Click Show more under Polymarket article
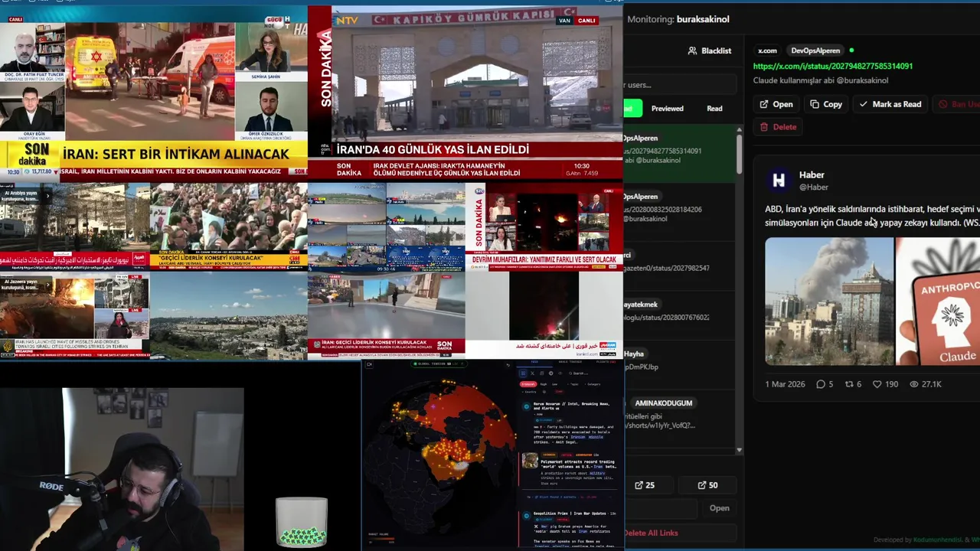980x551 pixels. pyautogui.click(x=549, y=484)
